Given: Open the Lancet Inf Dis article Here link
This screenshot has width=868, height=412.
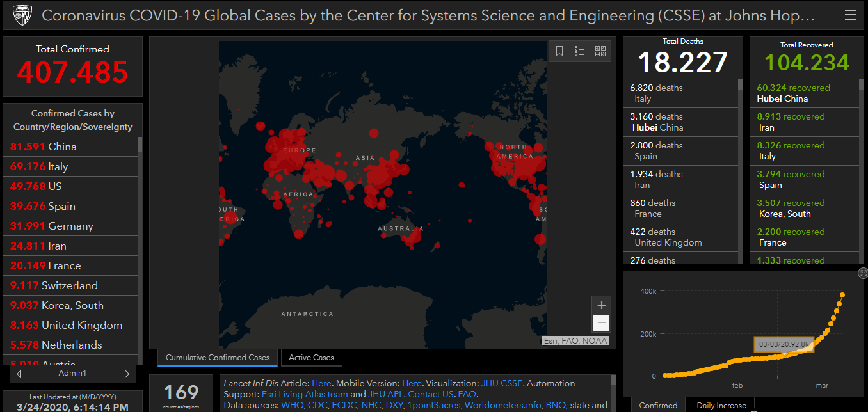Looking at the screenshot, I should pos(321,383).
